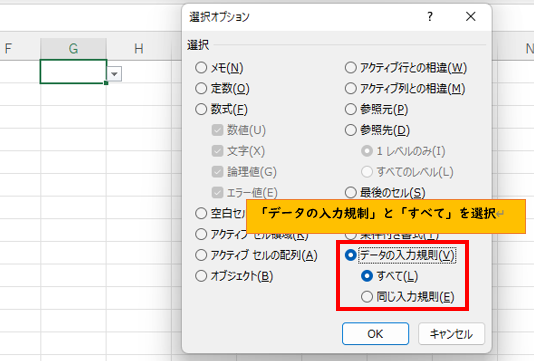The image size is (534, 361).
Task: Choose the アクティブ セル領域 radio button
Action: coord(201,234)
